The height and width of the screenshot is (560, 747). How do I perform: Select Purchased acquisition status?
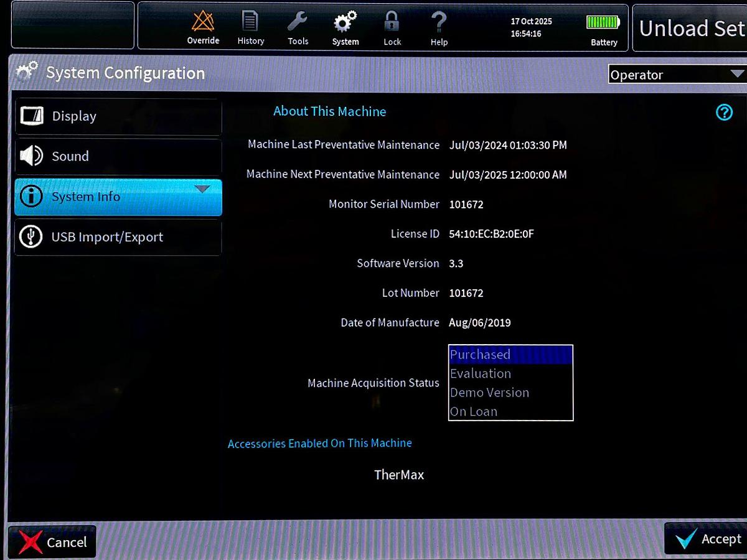coord(510,355)
